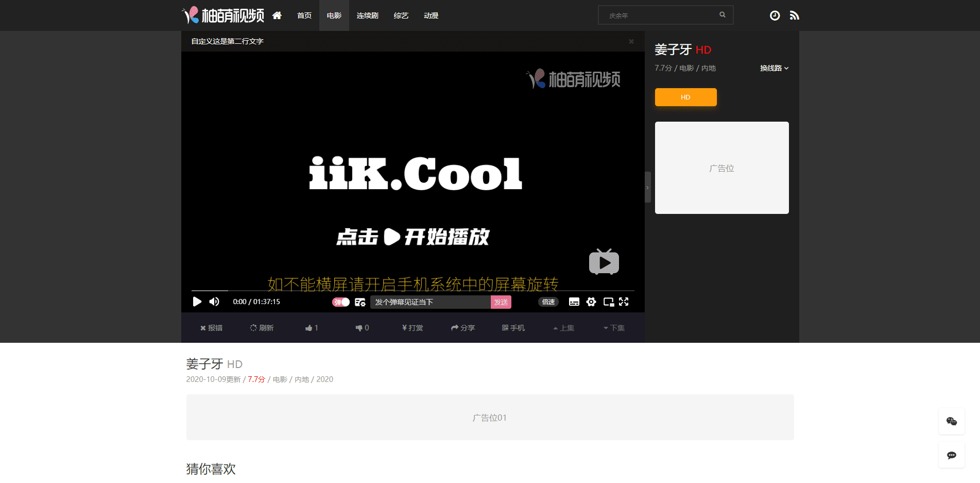Toggle subtitles icon in player
Viewport: 980px width, 483px height.
pos(574,302)
